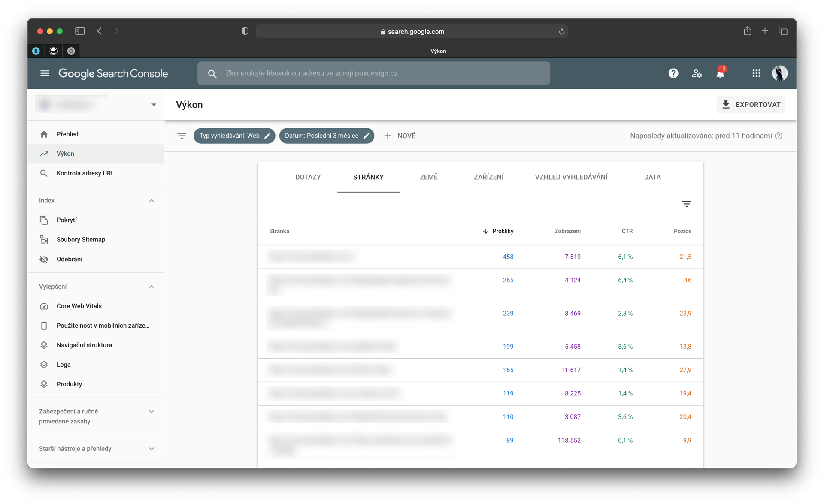
Task: Collapse the Index section
Action: pyautogui.click(x=151, y=201)
